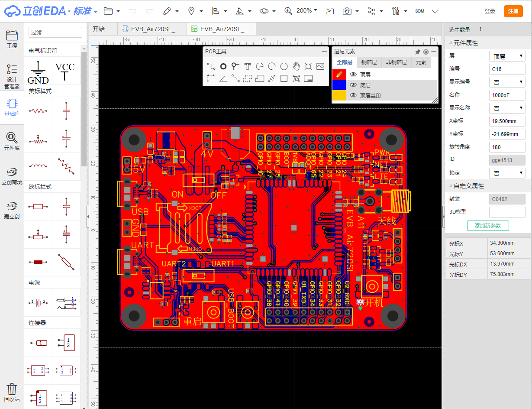Toggle visibility of 顶层丝印 layer
The width and height of the screenshot is (532, 409).
click(x=353, y=95)
